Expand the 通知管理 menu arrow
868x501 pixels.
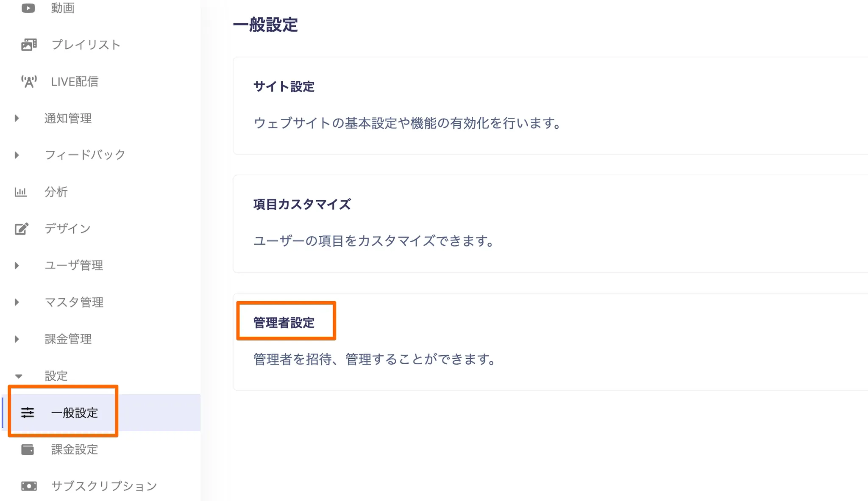click(x=17, y=118)
